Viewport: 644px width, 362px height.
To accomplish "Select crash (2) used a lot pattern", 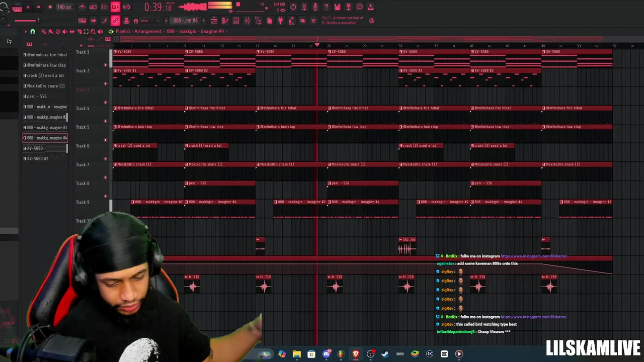I will (x=45, y=75).
